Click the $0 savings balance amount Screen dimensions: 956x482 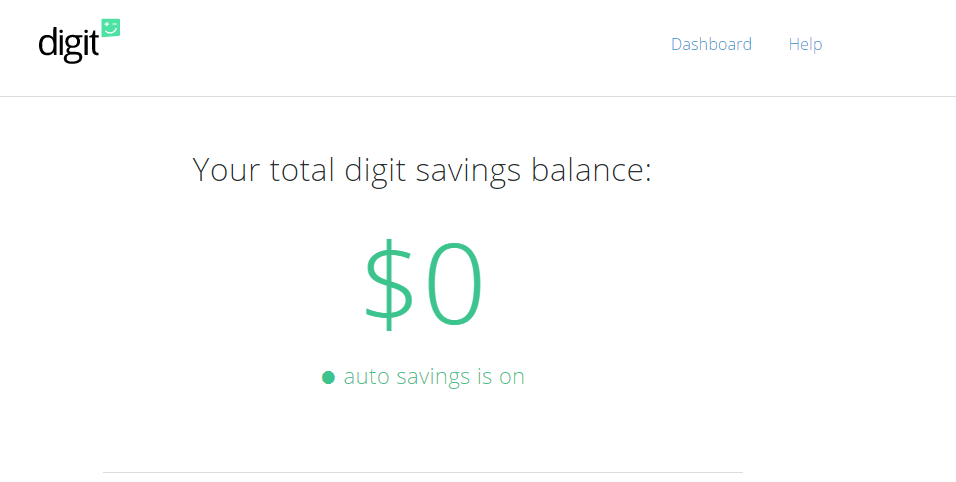(x=423, y=286)
